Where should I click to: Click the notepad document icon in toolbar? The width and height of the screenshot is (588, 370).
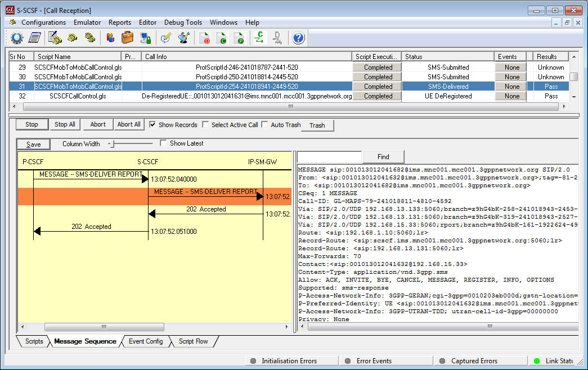coord(35,38)
